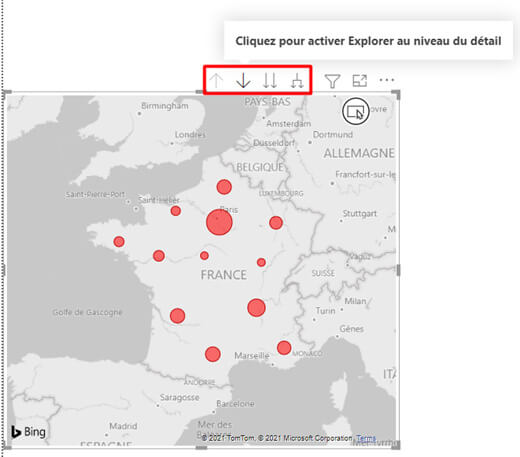Click the Amsterdam city label

coord(289,124)
